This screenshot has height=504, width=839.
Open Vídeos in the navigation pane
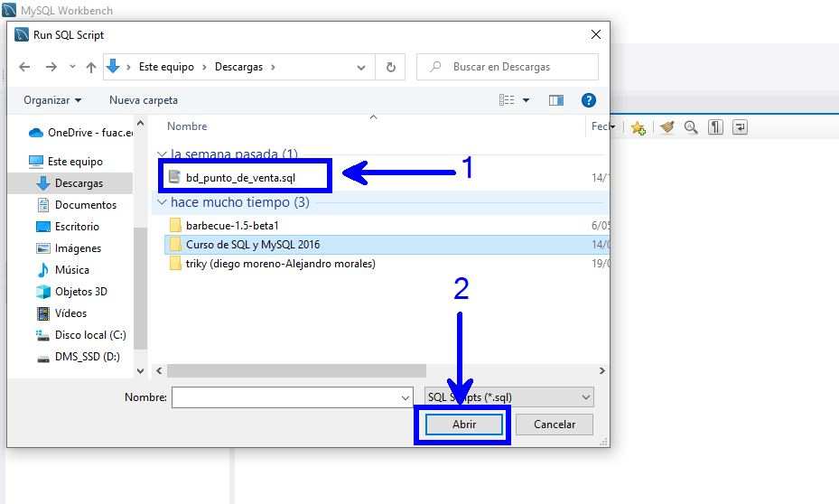coord(61,313)
